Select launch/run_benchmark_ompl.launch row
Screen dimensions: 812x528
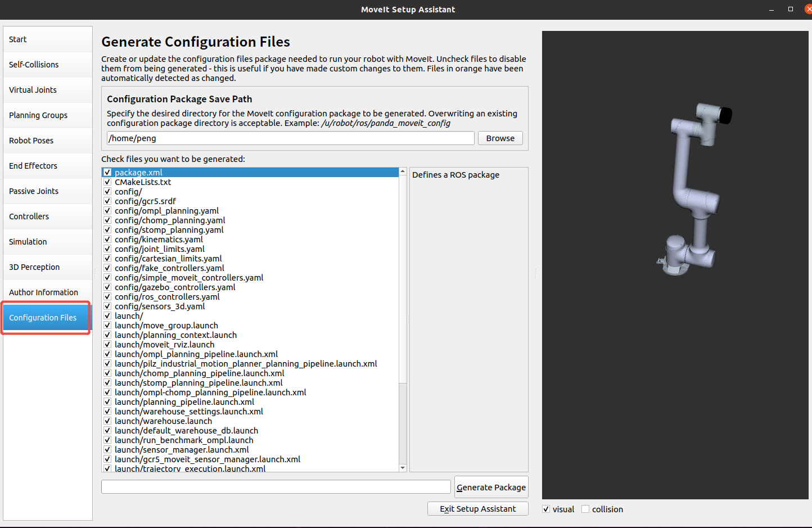250,440
